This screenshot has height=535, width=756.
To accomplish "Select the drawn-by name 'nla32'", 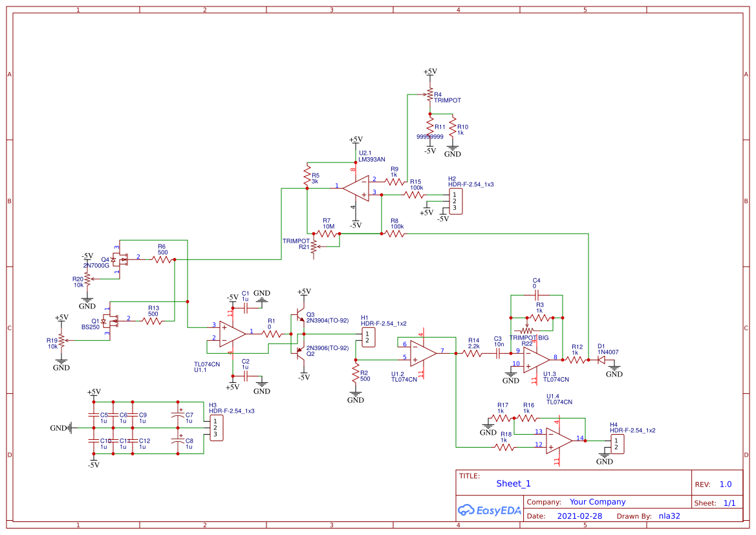I will pyautogui.click(x=669, y=516).
